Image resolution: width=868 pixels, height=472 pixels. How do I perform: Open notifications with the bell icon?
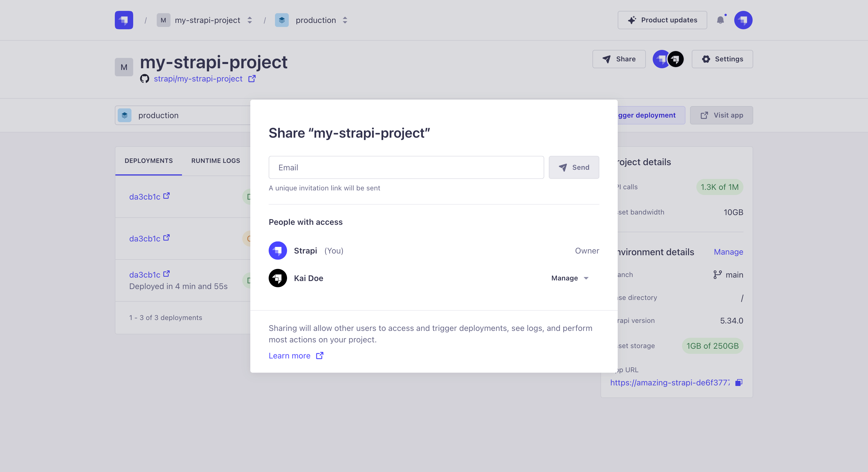pyautogui.click(x=721, y=20)
